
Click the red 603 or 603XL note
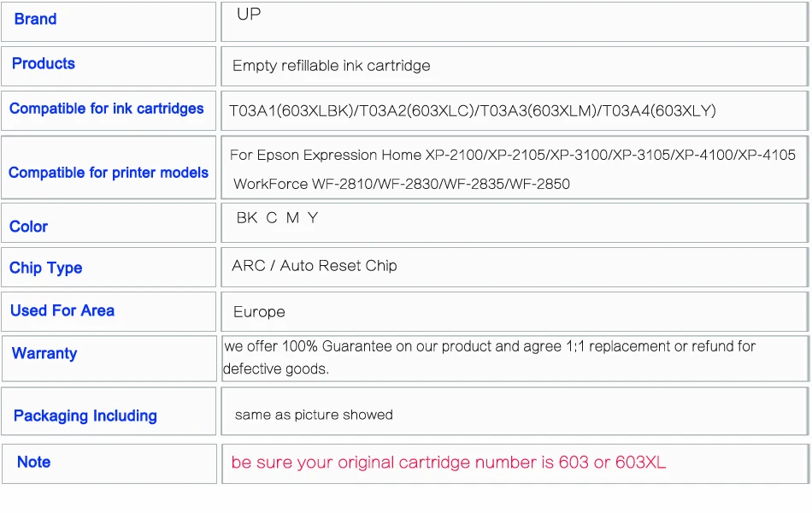pos(448,463)
